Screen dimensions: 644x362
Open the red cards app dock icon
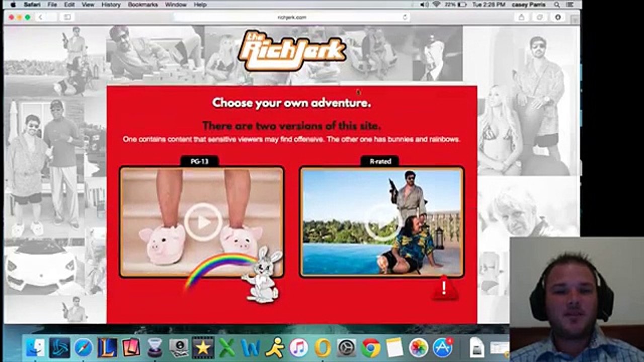pos(131,347)
